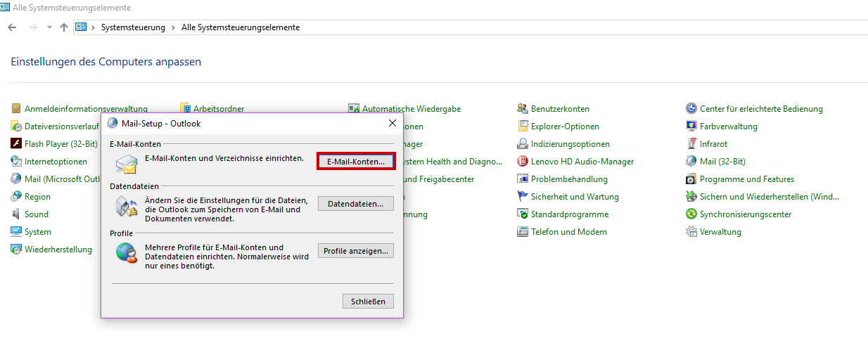Go back with the back arrow
Viewport: 868px width, 350px height.
(x=12, y=27)
